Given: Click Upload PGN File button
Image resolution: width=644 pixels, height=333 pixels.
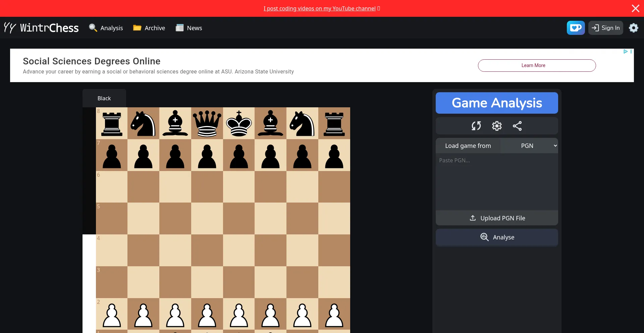Looking at the screenshot, I should pyautogui.click(x=497, y=218).
